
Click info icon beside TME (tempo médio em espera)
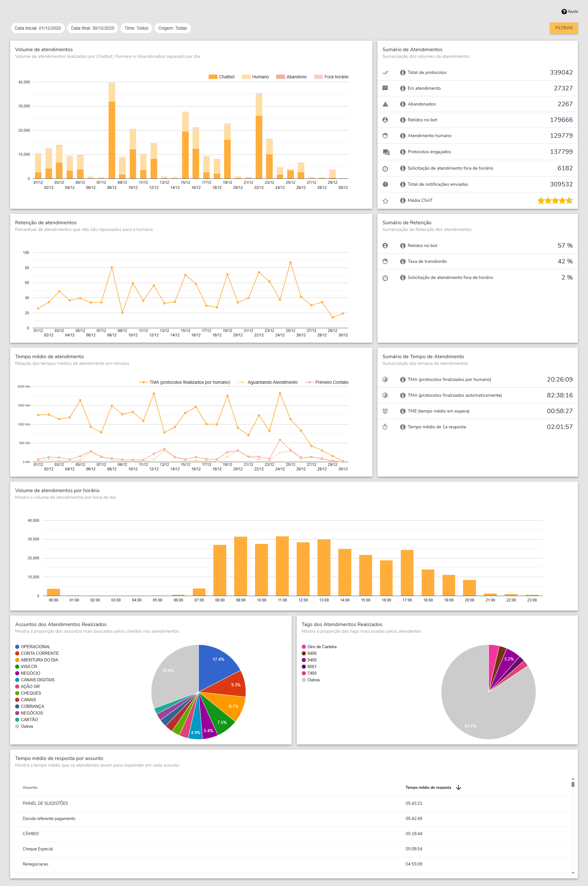402,411
